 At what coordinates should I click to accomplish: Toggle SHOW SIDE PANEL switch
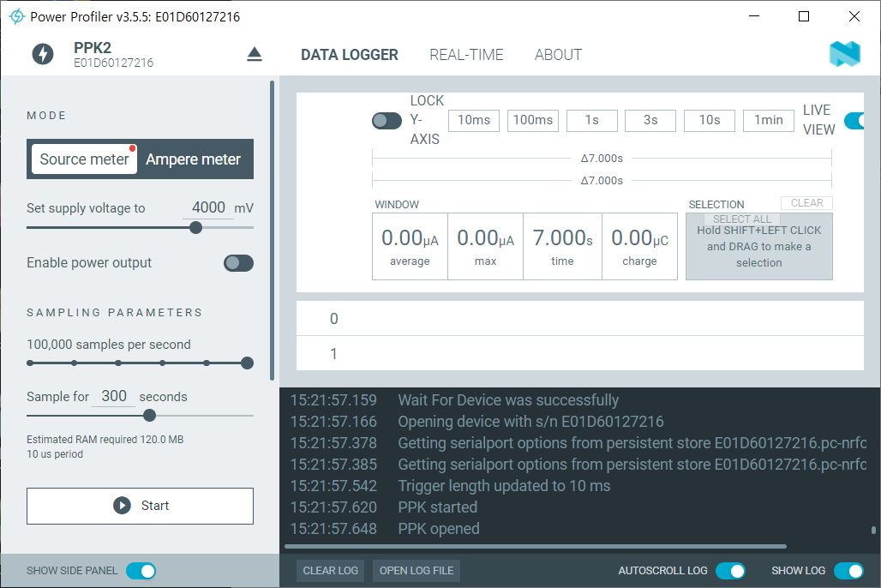(141, 571)
